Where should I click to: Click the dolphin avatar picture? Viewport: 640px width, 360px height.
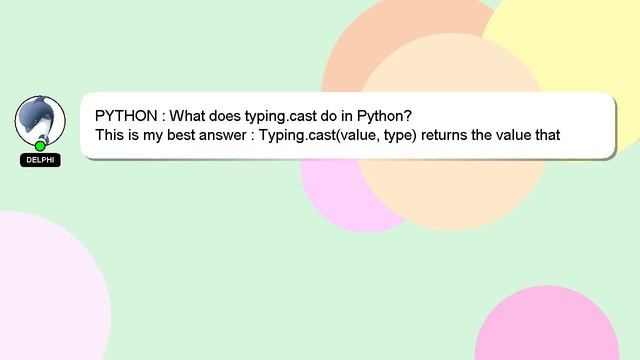[40, 120]
